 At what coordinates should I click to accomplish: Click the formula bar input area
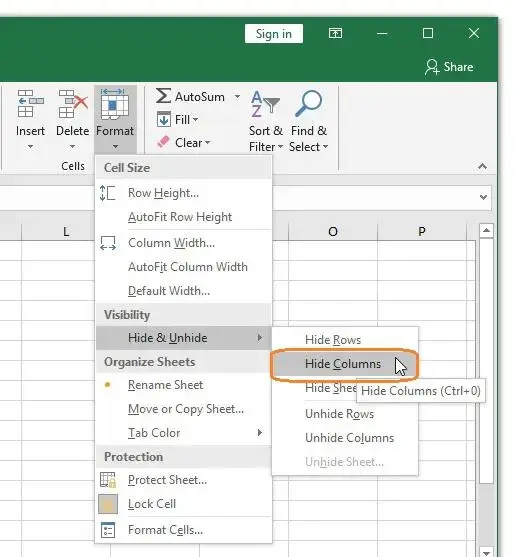point(375,197)
